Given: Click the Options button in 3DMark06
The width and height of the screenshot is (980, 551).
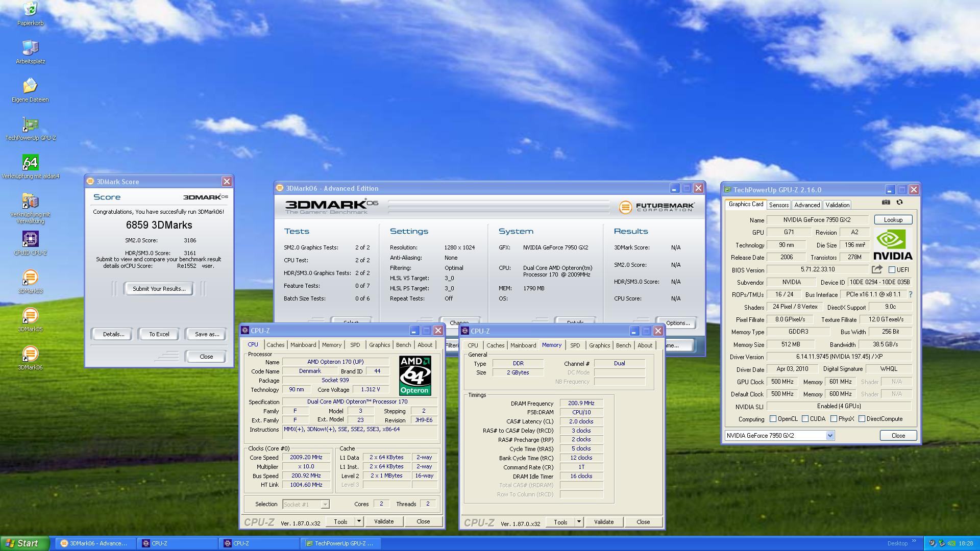Looking at the screenshot, I should click(677, 323).
